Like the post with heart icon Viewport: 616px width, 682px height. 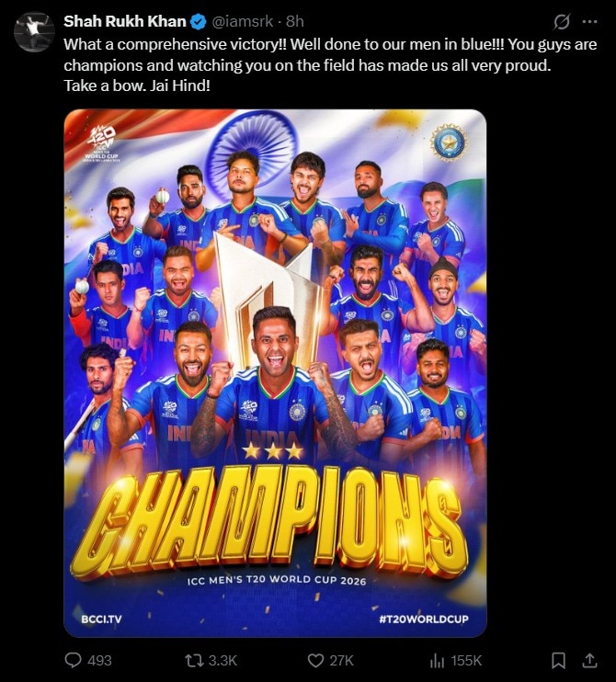click(316, 661)
